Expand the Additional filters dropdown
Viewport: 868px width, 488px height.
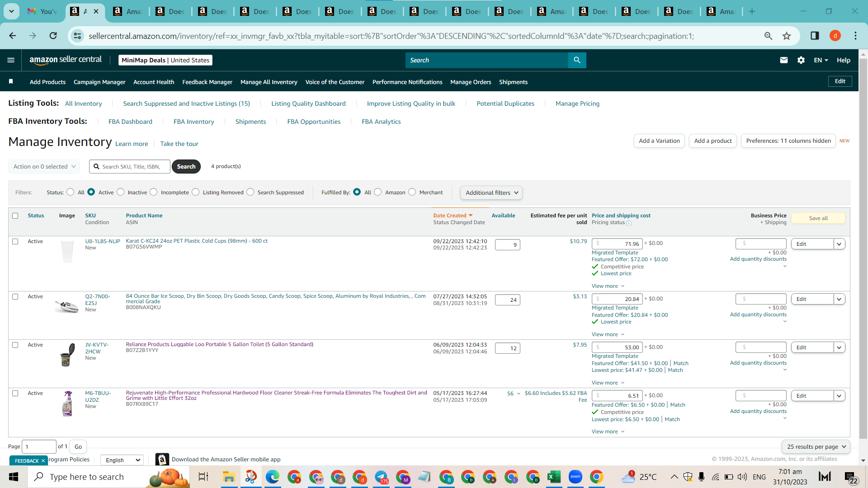[x=491, y=192]
